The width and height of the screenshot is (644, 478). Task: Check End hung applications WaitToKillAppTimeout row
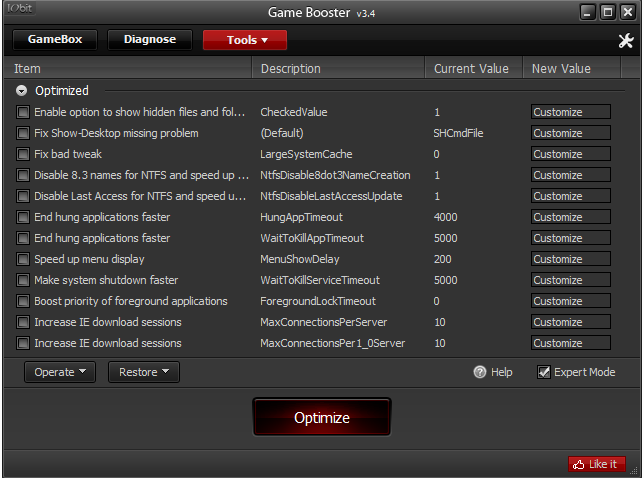tap(23, 238)
